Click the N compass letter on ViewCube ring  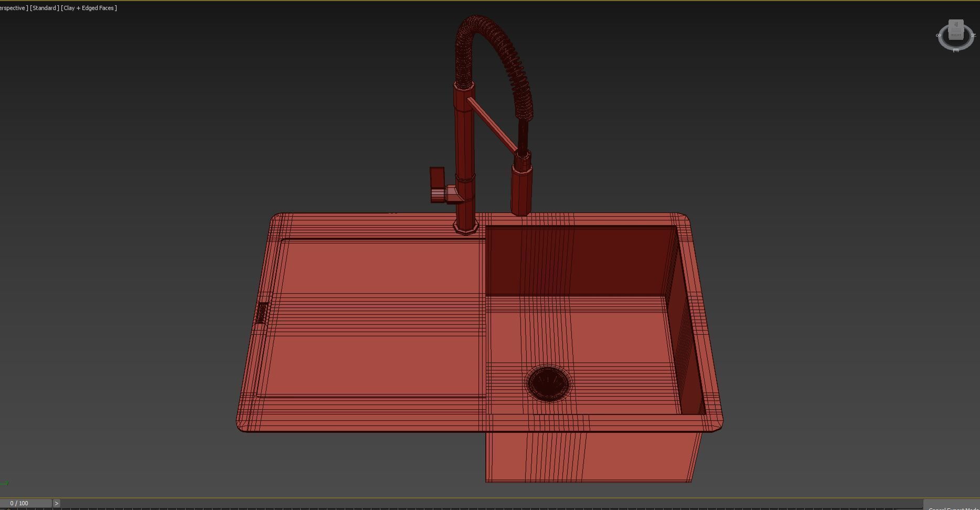[x=974, y=35]
